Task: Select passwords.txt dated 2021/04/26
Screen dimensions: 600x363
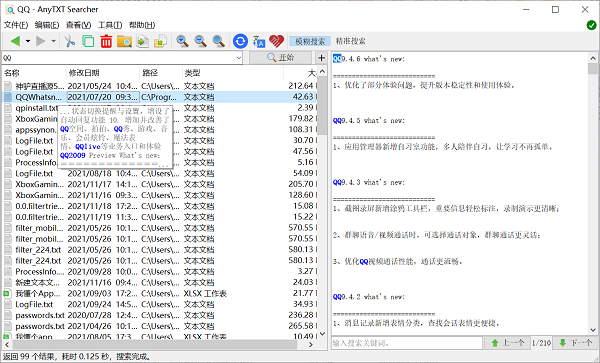Action: [160, 326]
